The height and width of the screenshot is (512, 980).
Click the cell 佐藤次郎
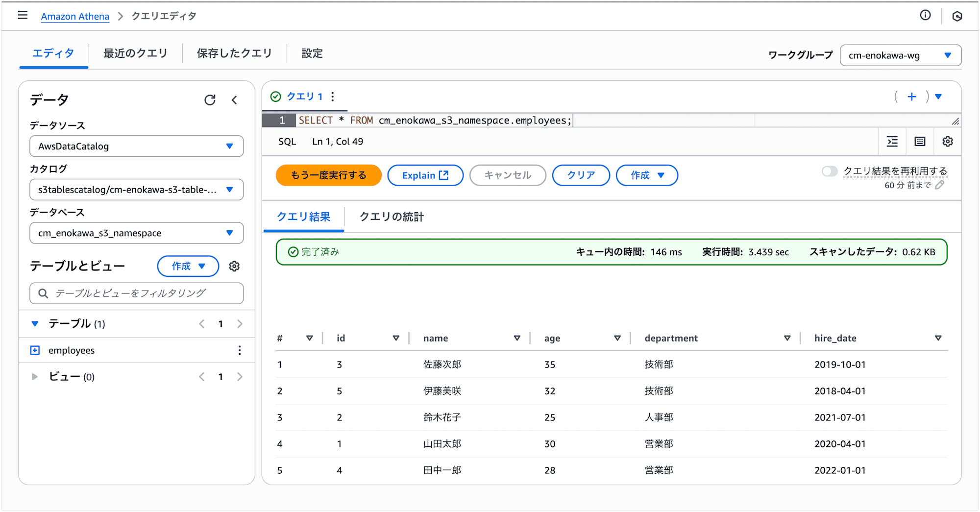click(442, 365)
